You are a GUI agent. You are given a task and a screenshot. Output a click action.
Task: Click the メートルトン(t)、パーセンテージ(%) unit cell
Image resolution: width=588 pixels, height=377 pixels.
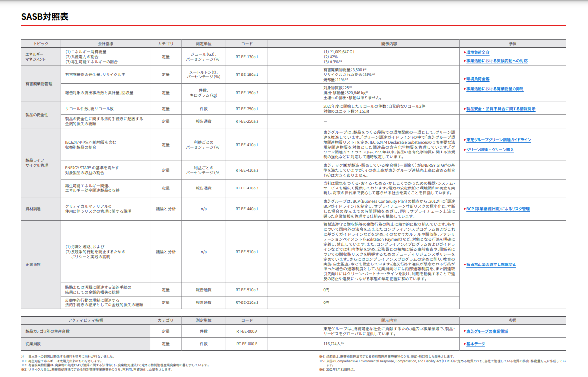tap(204, 75)
